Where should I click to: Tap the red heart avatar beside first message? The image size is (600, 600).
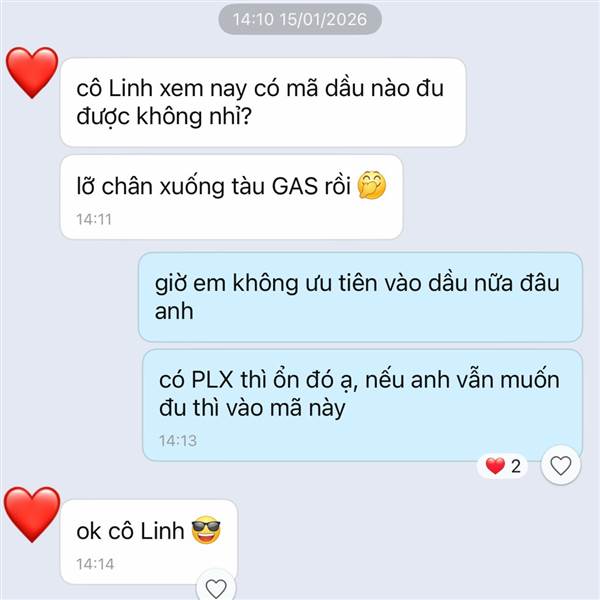pos(32,72)
